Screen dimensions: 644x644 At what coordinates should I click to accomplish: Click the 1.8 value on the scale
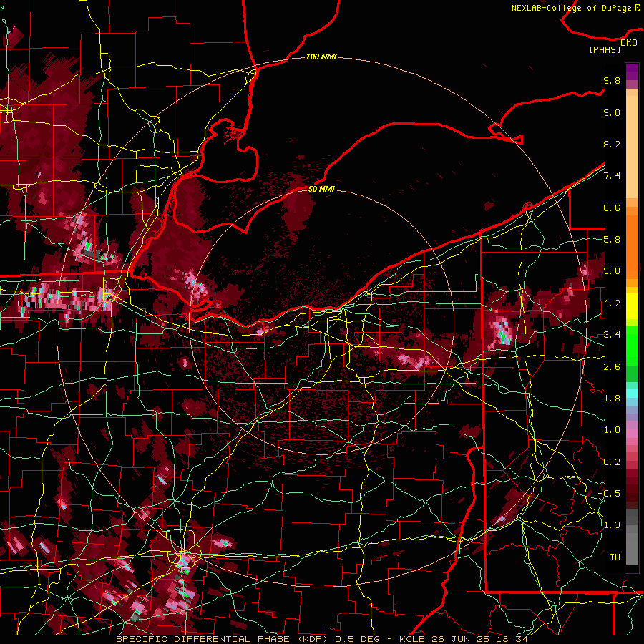point(612,399)
